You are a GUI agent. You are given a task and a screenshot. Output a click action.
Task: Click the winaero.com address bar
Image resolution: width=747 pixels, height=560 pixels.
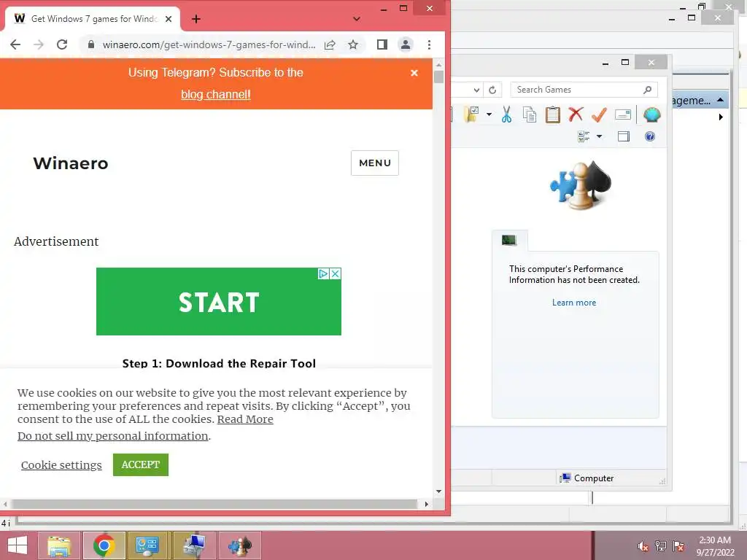click(209, 44)
